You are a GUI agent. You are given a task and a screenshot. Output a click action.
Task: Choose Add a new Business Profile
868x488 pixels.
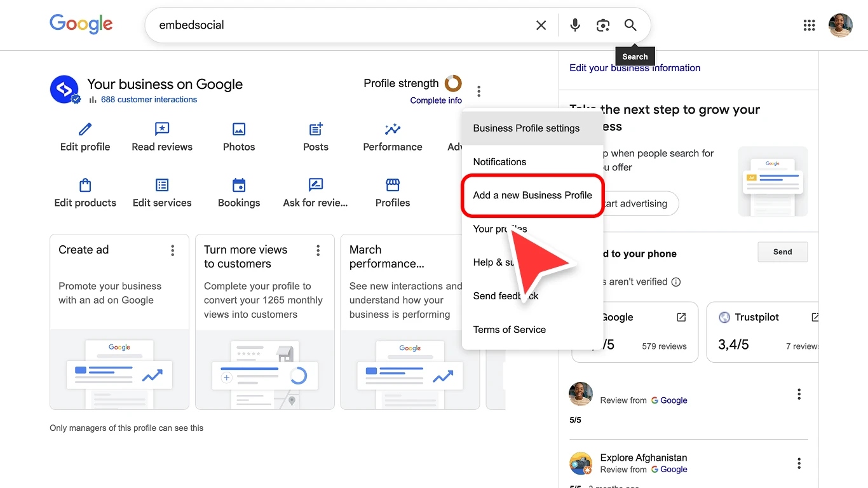tap(532, 195)
